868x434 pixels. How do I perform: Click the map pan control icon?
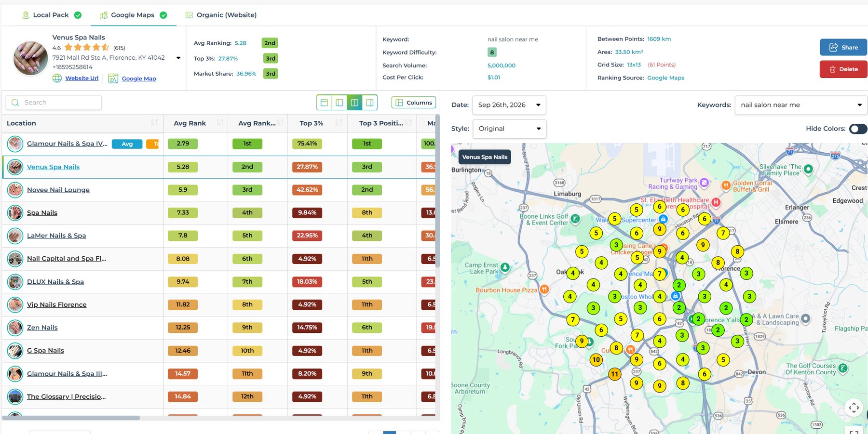point(854,408)
